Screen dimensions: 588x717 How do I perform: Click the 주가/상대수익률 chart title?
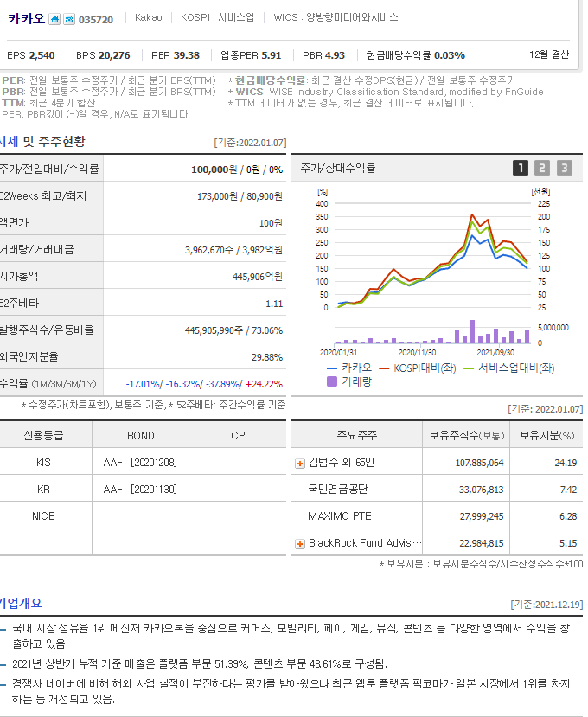[x=338, y=169]
